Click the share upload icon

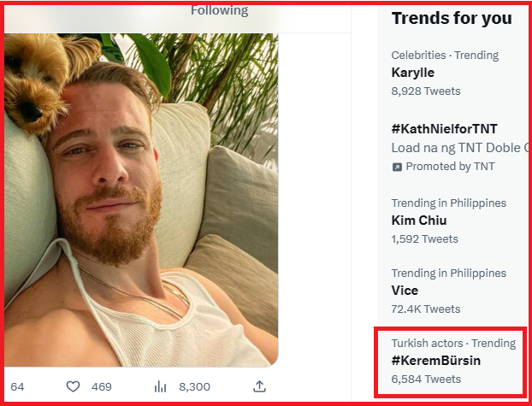(259, 386)
